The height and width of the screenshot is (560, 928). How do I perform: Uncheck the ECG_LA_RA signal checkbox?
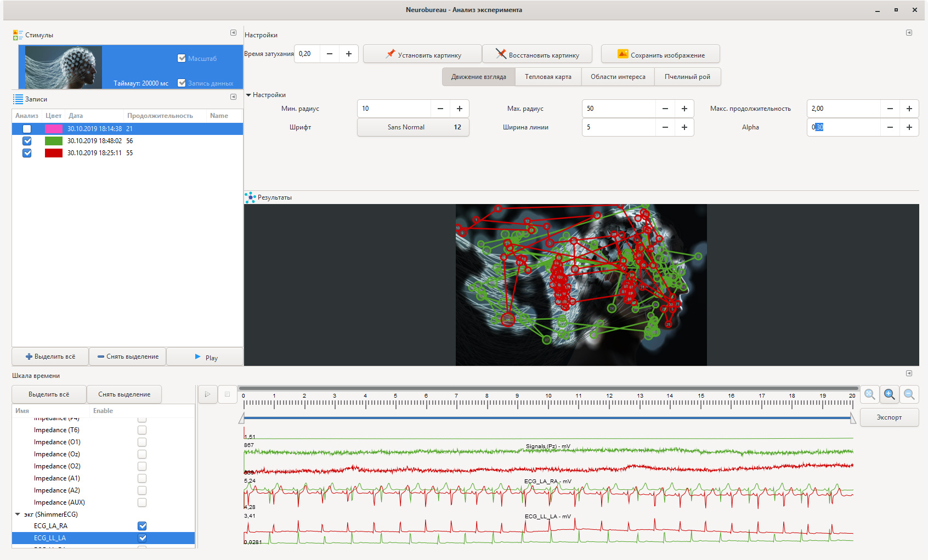click(x=142, y=526)
